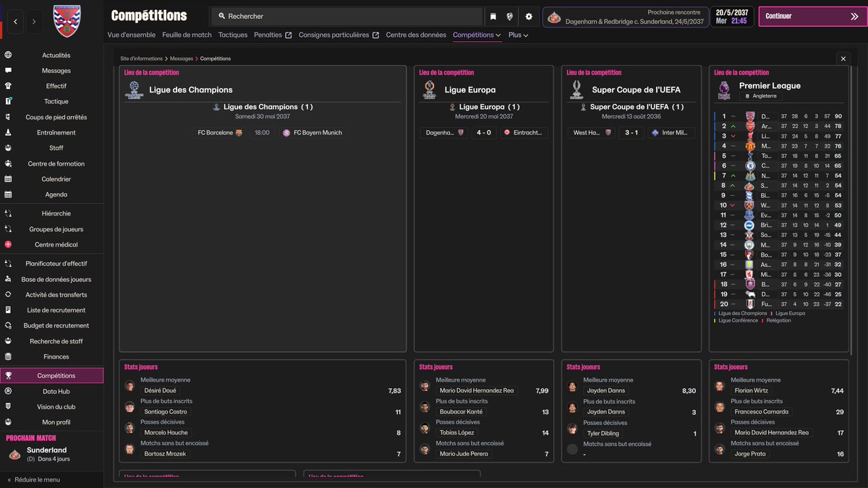Go back with the left arrow button
868x488 pixels.
(16, 22)
